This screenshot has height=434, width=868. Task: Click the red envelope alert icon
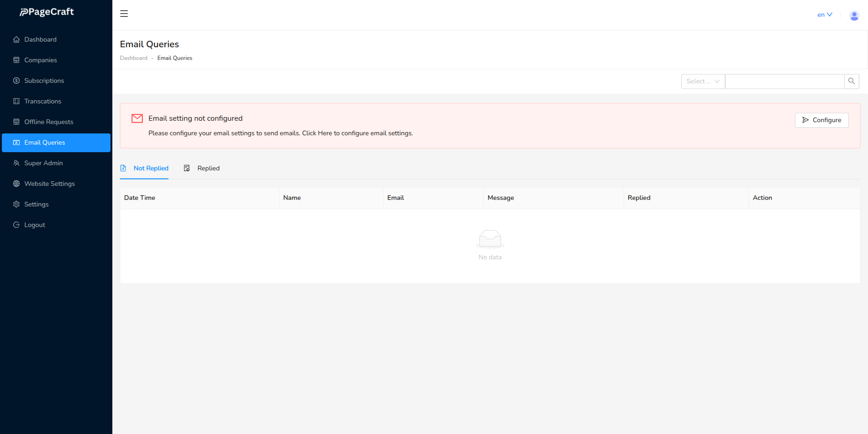click(137, 118)
